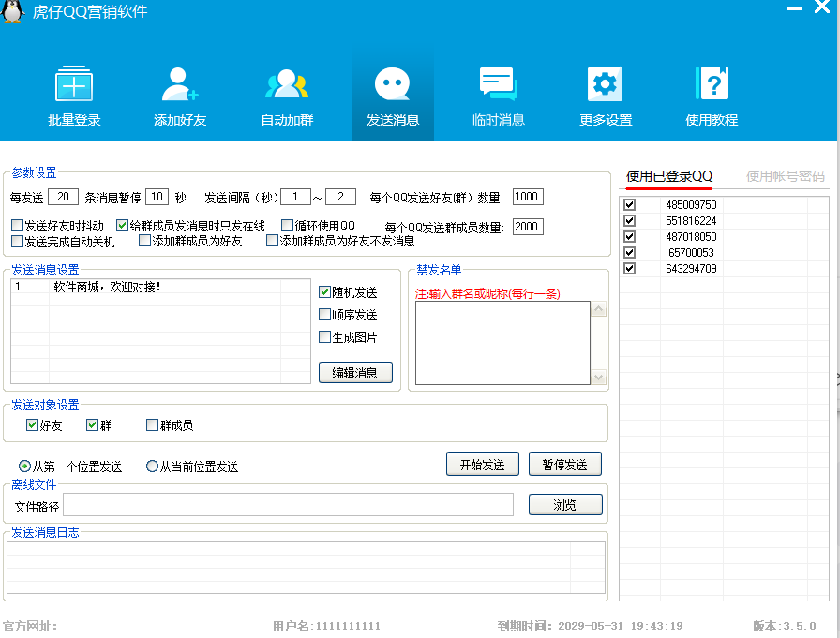Click the 禁发名单 scrollbar up arrow
Image resolution: width=840 pixels, height=638 pixels.
(598, 309)
